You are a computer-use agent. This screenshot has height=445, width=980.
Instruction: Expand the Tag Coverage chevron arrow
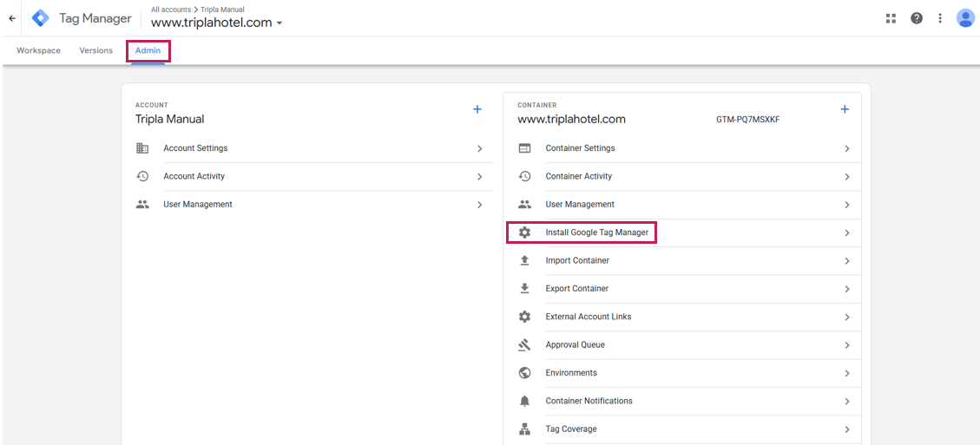tap(847, 429)
